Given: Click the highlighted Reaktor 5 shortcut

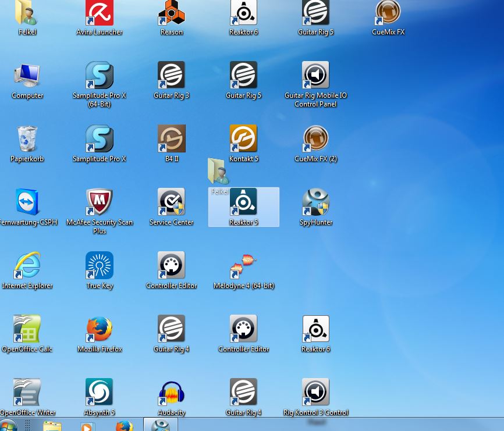Looking at the screenshot, I should click(244, 202).
